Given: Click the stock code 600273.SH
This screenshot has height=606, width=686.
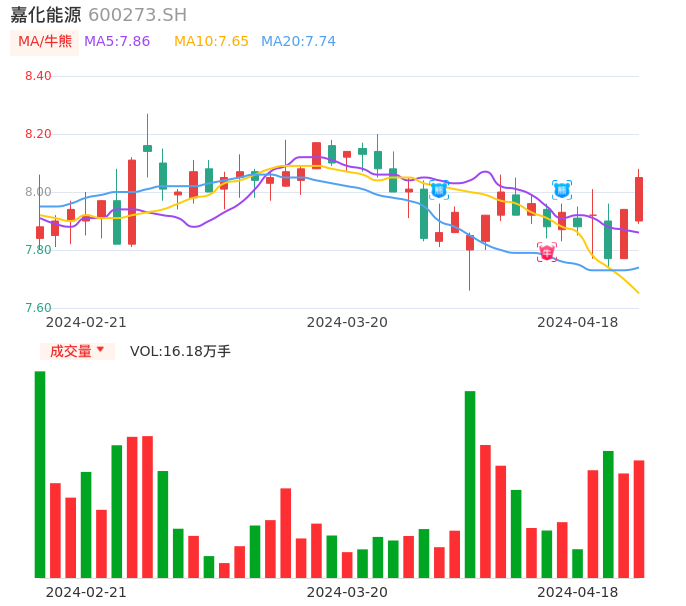Looking at the screenshot, I should tap(137, 15).
